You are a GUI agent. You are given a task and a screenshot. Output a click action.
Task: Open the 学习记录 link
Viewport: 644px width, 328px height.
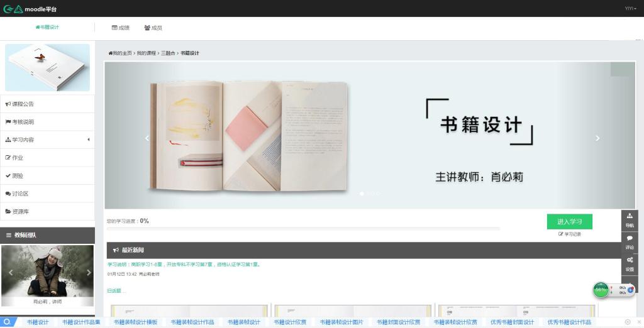[570, 234]
